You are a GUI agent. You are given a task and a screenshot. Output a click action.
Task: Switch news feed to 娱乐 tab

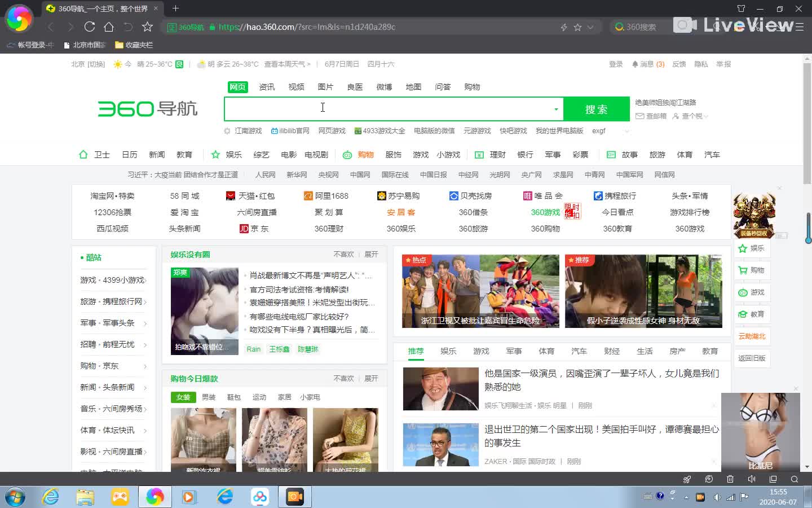(x=448, y=351)
